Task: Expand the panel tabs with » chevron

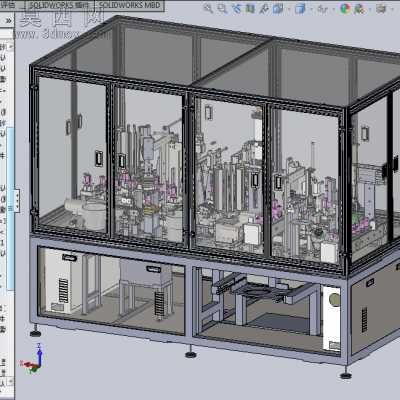Action: (8, 21)
